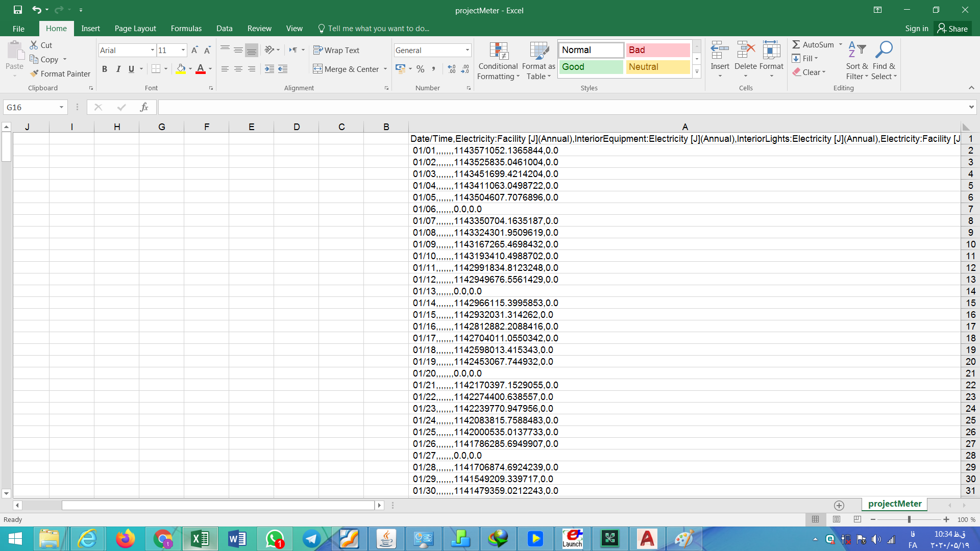Open the Formulas tab
The image size is (980, 551).
pos(186,29)
